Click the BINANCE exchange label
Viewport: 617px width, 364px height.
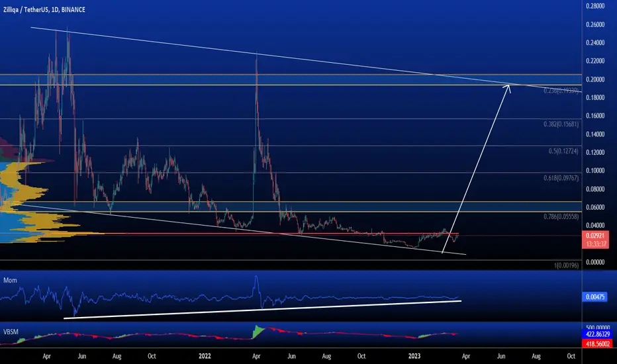click(x=73, y=9)
